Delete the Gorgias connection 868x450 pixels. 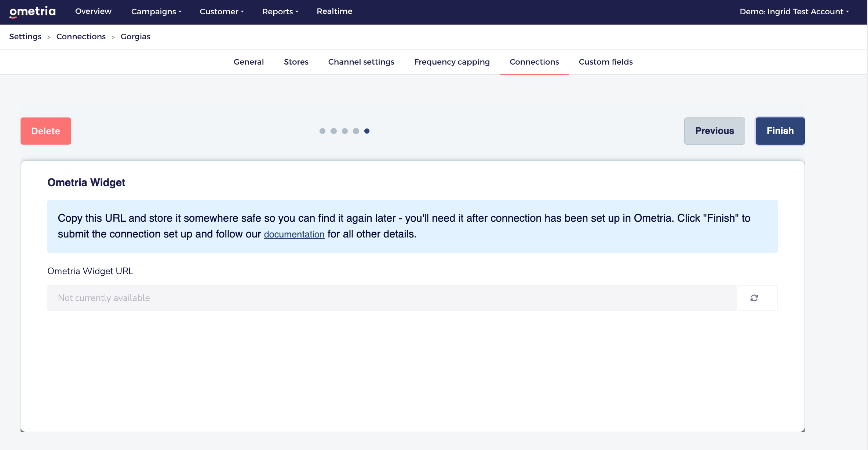click(46, 131)
